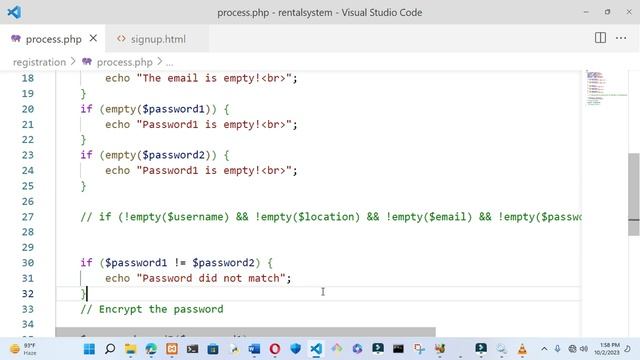
Task: Click the process.php breadcrumb item
Action: (x=124, y=62)
